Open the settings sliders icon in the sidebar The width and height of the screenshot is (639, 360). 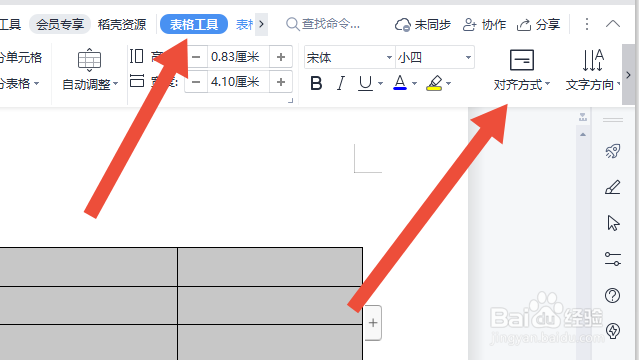613,259
